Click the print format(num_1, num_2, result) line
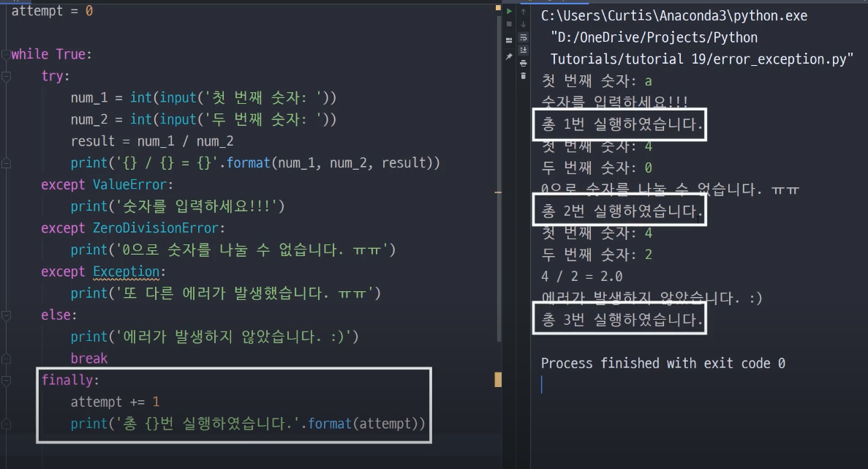The height and width of the screenshot is (469, 868). pos(255,162)
